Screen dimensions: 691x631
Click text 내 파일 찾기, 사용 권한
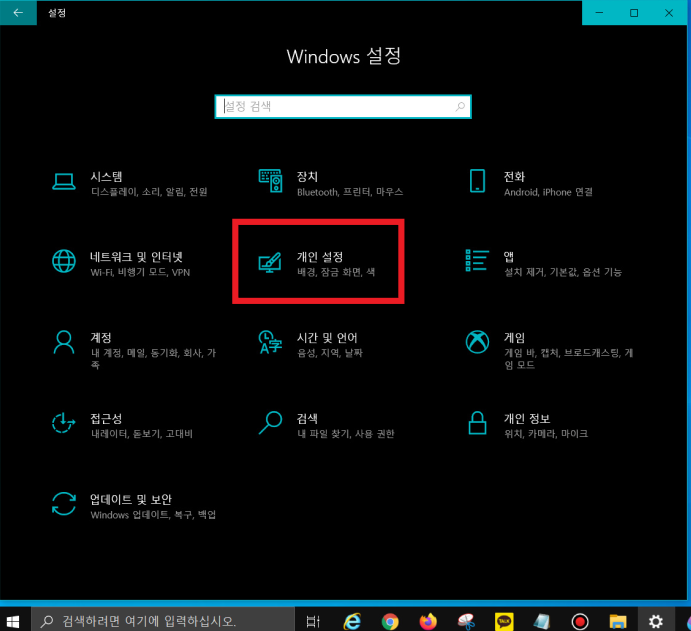click(346, 434)
